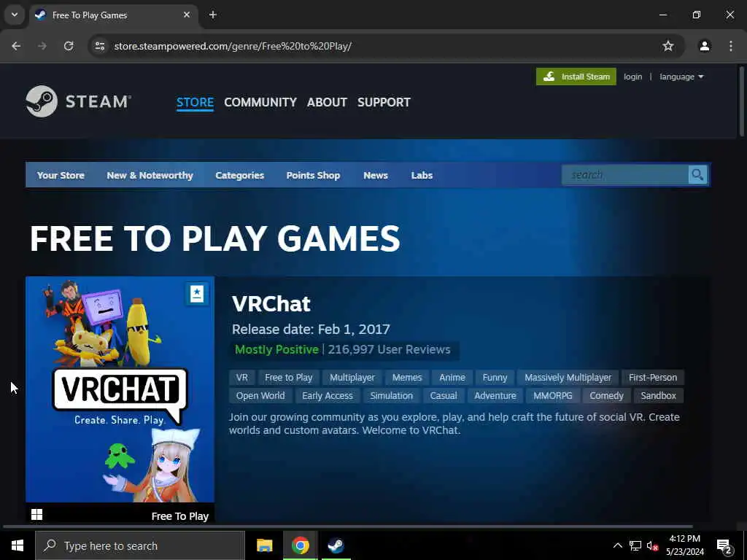Viewport: 747px width, 560px height.
Task: Open File Explorer from the taskbar
Action: point(264,545)
